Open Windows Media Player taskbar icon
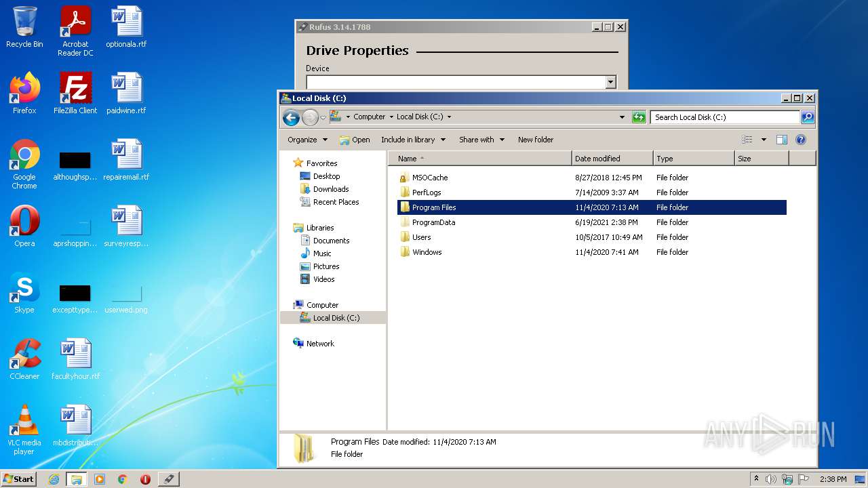 coord(100,479)
